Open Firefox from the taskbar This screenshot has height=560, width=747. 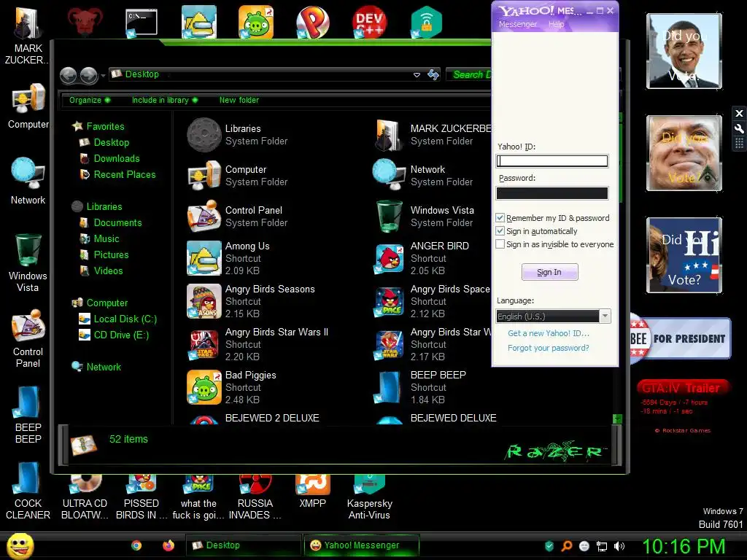point(169,545)
